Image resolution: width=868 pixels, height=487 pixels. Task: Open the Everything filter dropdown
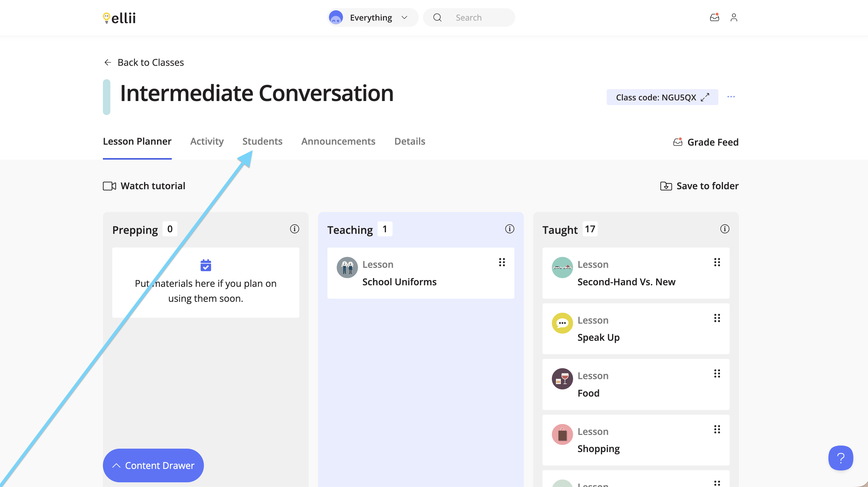372,17
